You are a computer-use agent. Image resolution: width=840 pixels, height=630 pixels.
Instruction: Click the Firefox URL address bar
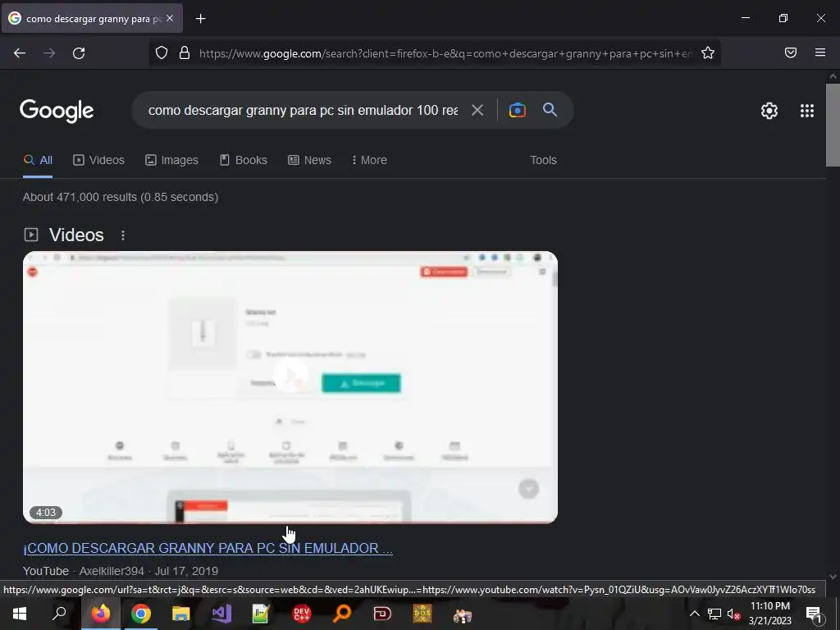pos(445,53)
